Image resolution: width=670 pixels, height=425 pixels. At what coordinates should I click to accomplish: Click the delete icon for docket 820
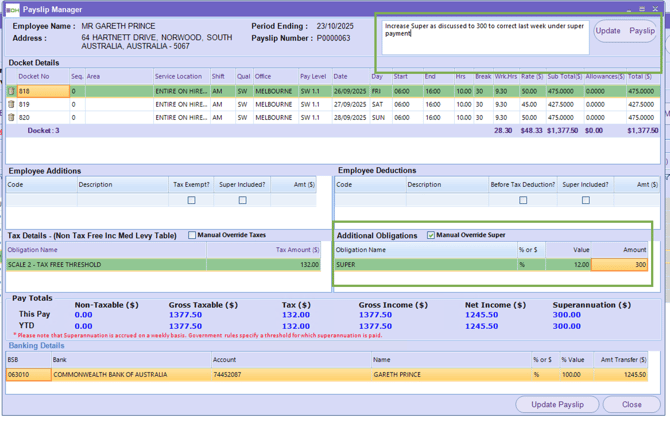[12, 117]
